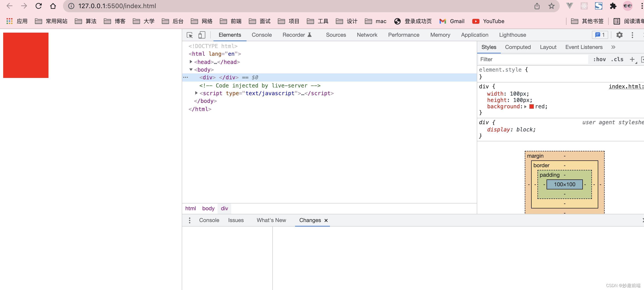Screen dimensions: 644x290
Task: Click the red background color swatch
Action: point(532,106)
